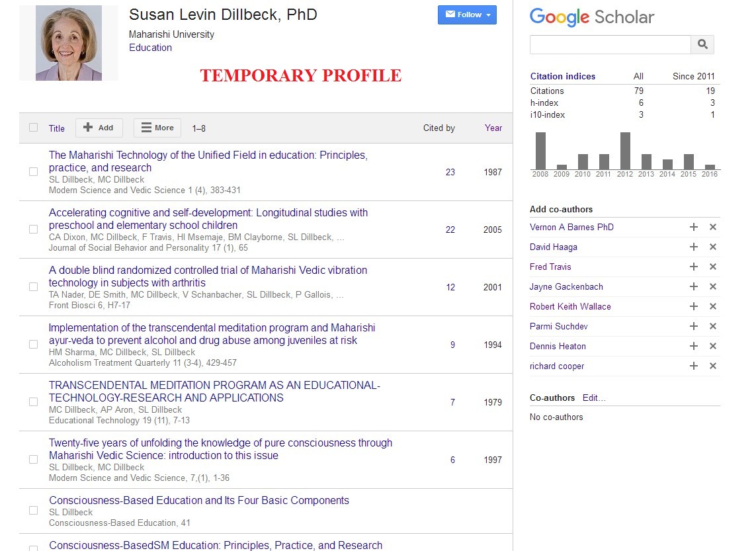Add Dennis Heaton with plus icon
This screenshot has height=551, width=756.
pyautogui.click(x=694, y=346)
